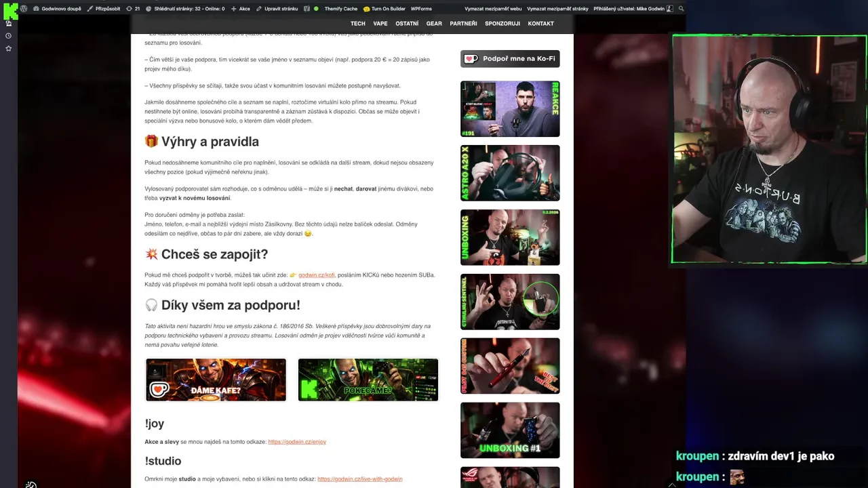Open the red pen video thumbnail

click(x=510, y=366)
